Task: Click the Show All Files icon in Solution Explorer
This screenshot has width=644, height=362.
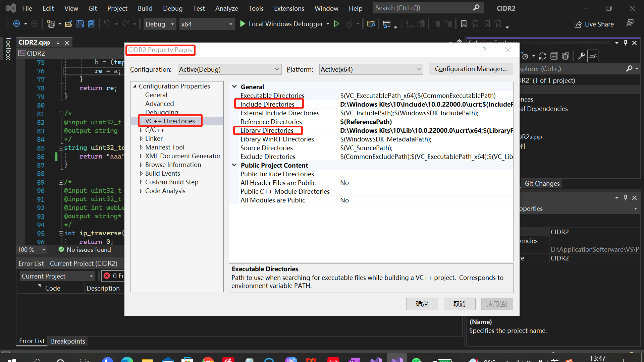Action: pos(566,56)
